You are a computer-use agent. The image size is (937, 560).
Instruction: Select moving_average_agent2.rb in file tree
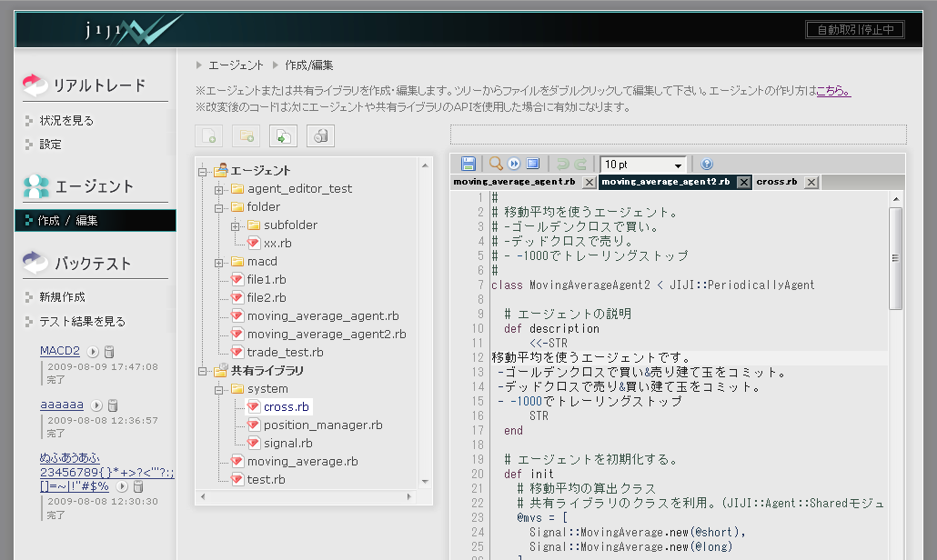327,335
